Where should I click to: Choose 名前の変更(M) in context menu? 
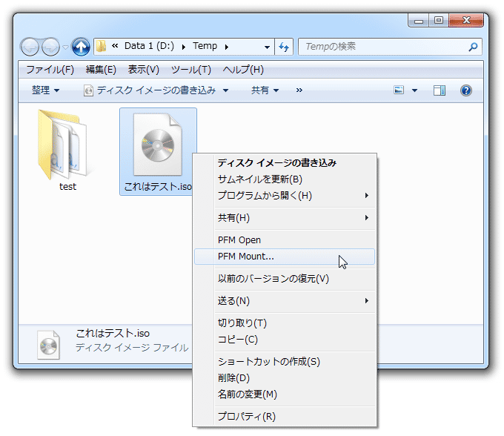(285, 394)
